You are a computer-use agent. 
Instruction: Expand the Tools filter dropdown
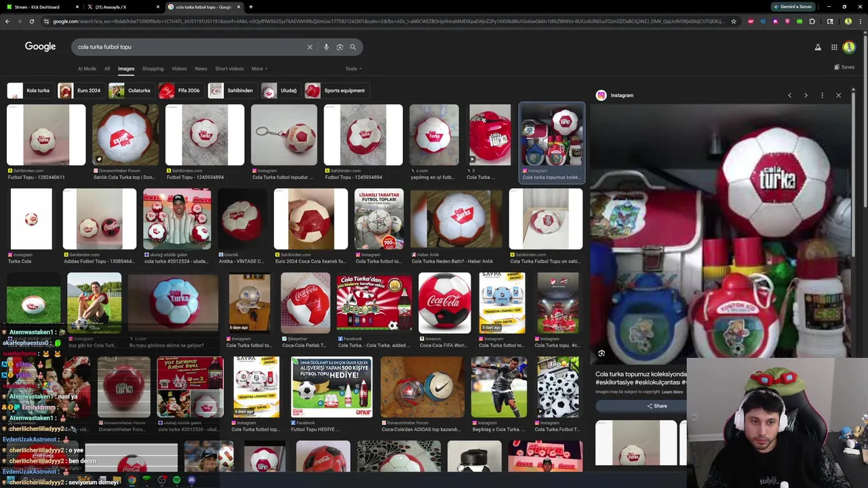[x=353, y=68]
